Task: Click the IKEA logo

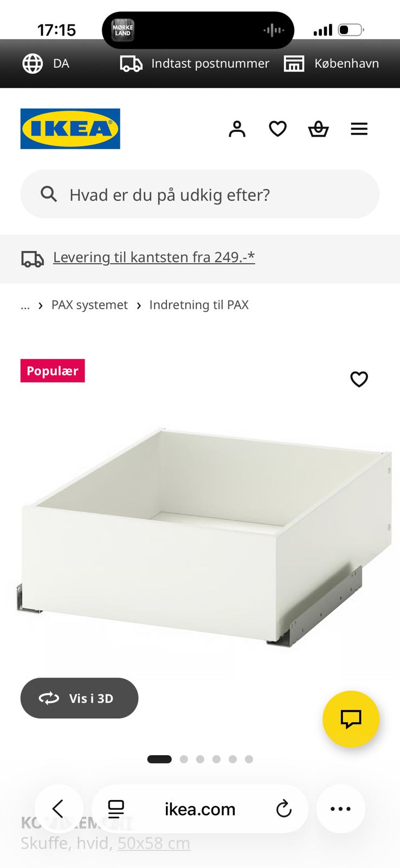Action: click(x=70, y=129)
